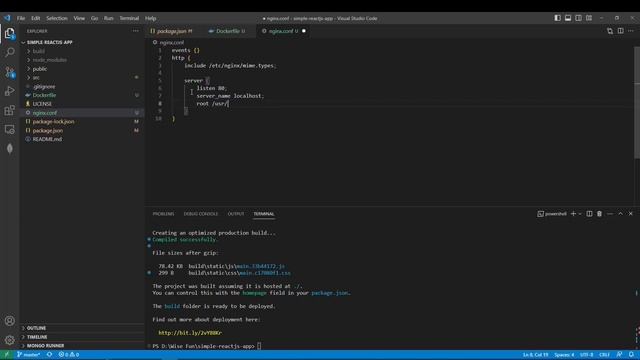The height and width of the screenshot is (360, 640).
Task: Open notifications bell in status bar
Action: pyautogui.click(x=631, y=355)
